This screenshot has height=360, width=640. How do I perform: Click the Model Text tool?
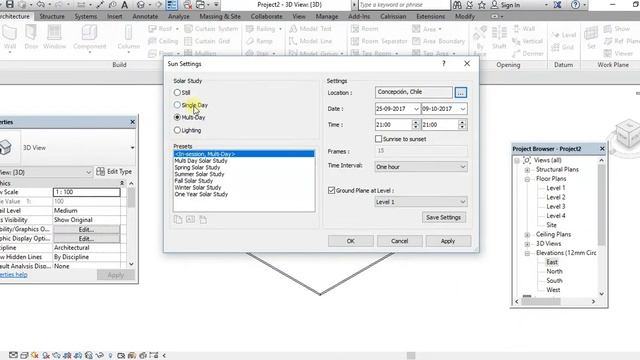[x=310, y=29]
